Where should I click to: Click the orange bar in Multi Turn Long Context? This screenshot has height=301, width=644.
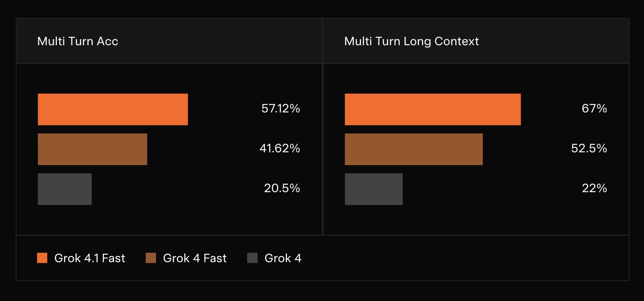(433, 109)
